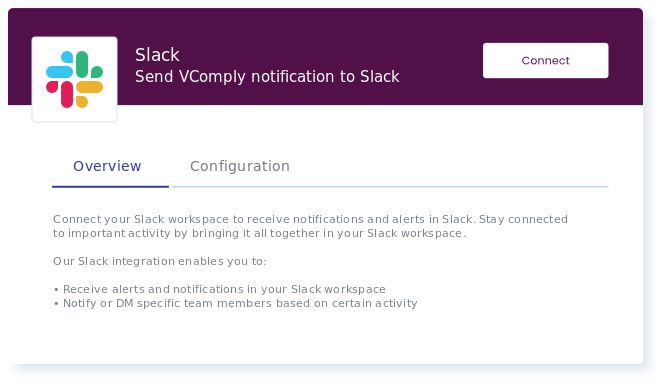Click the blue underline beneath Overview tab

pyautogui.click(x=110, y=186)
